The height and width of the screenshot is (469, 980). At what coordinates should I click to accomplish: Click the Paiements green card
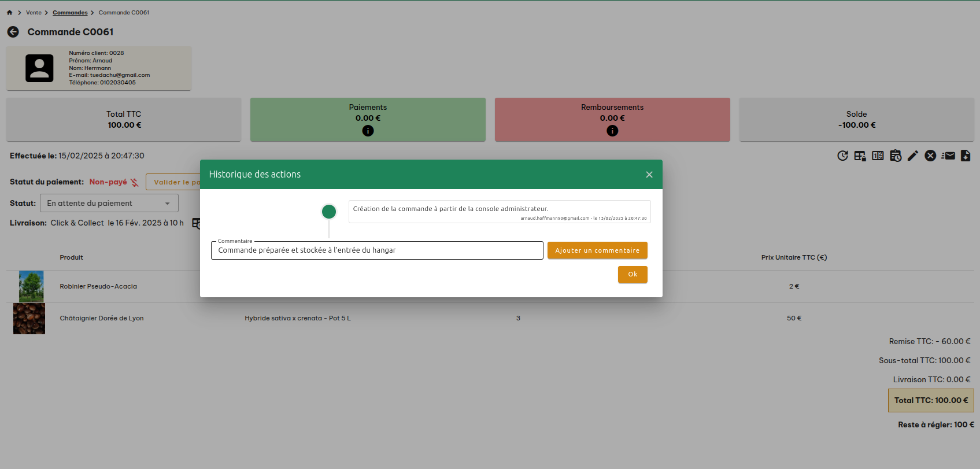click(x=368, y=119)
